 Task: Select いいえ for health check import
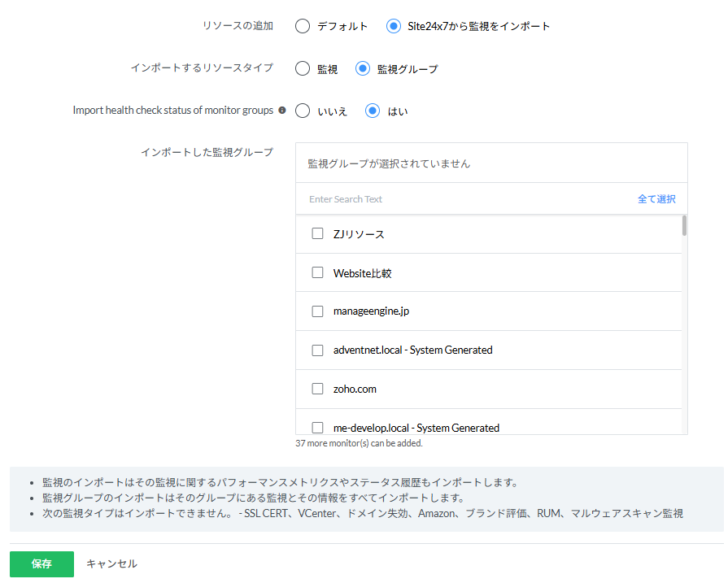tap(303, 111)
